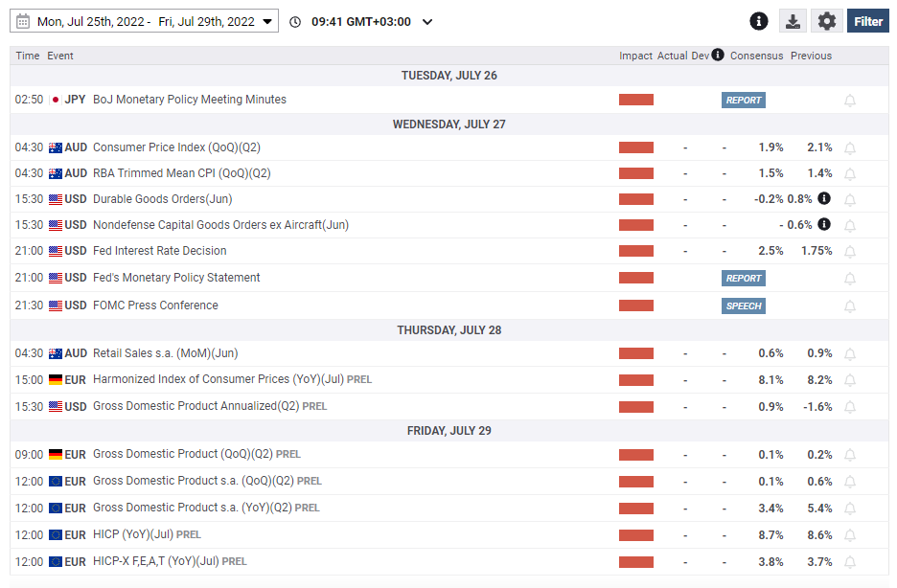
Task: Set alert bell for Nondefense Capital Goods Orders
Action: [850, 226]
